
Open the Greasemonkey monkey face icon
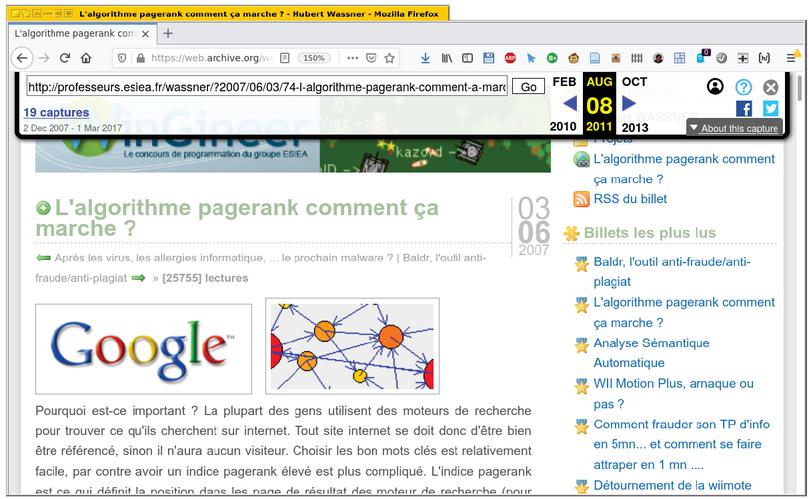[574, 58]
